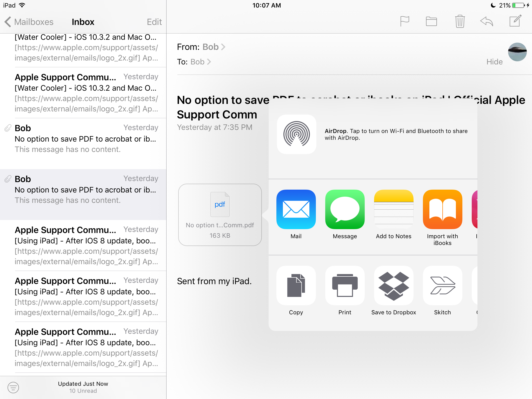Print the PDF using Print icon
The width and height of the screenshot is (532, 399).
[345, 285]
